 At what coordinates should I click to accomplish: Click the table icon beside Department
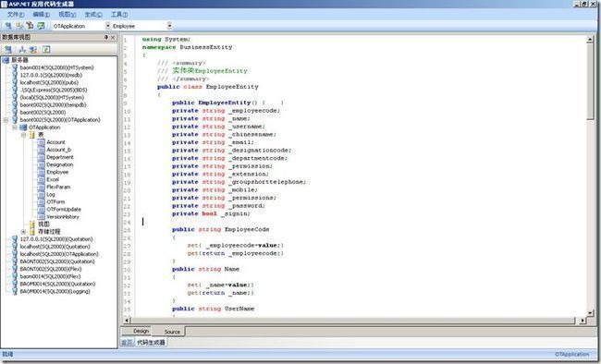(41, 157)
